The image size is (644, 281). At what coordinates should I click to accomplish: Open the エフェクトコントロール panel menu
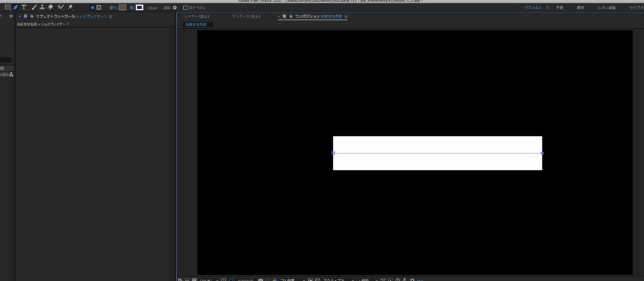pyautogui.click(x=111, y=16)
